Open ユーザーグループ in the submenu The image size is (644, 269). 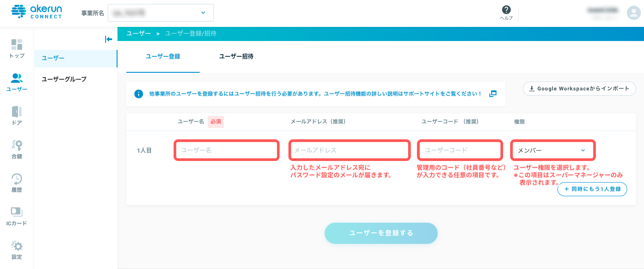tap(64, 79)
